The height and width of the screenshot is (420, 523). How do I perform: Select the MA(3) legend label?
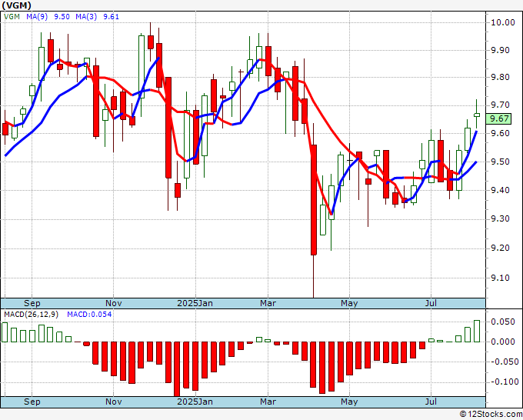pos(86,17)
